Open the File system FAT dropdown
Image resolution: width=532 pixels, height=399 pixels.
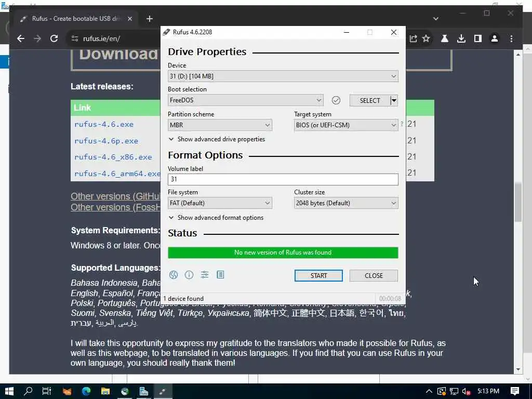pyautogui.click(x=220, y=203)
